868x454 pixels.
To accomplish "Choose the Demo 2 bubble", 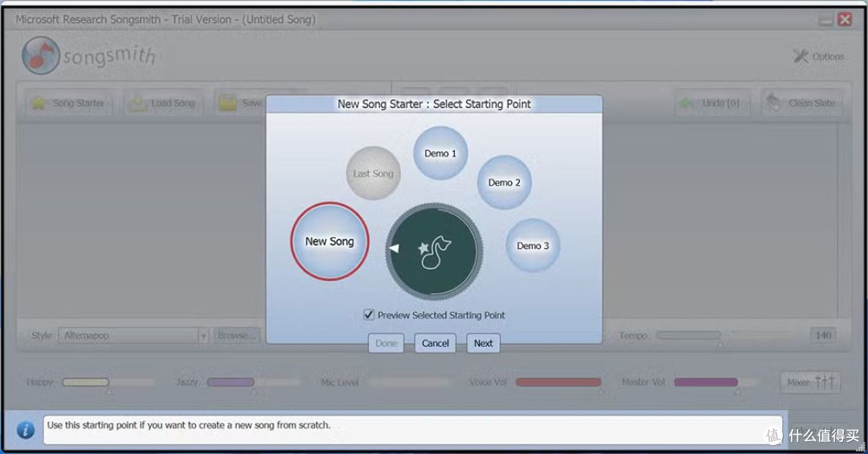I will pyautogui.click(x=504, y=182).
